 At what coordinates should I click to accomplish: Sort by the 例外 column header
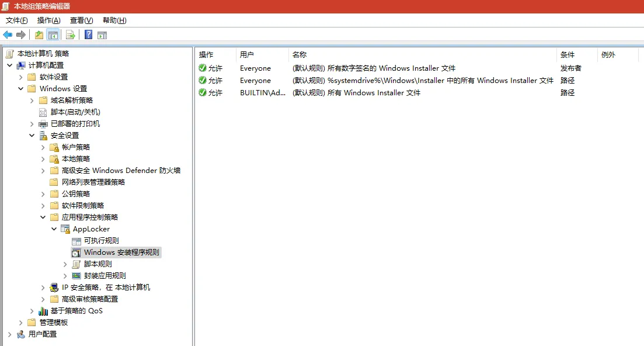(x=618, y=55)
